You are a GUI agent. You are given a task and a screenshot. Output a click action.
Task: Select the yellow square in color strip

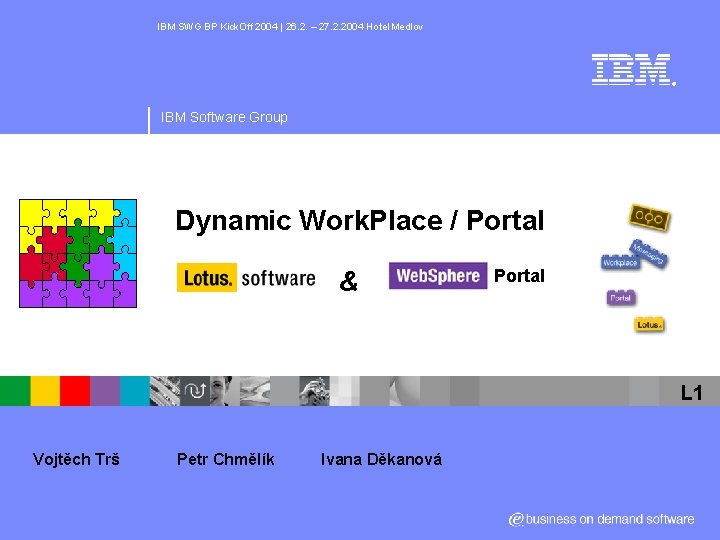click(45, 391)
